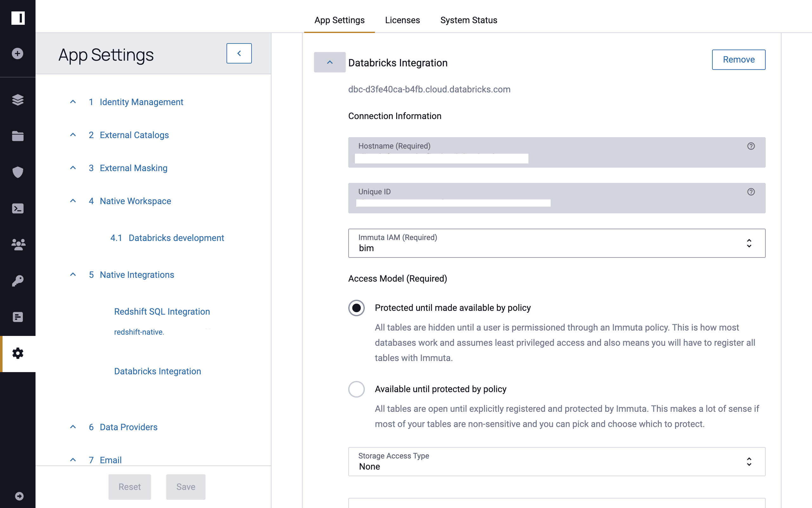Click Unique ID field help question icon

click(x=751, y=192)
